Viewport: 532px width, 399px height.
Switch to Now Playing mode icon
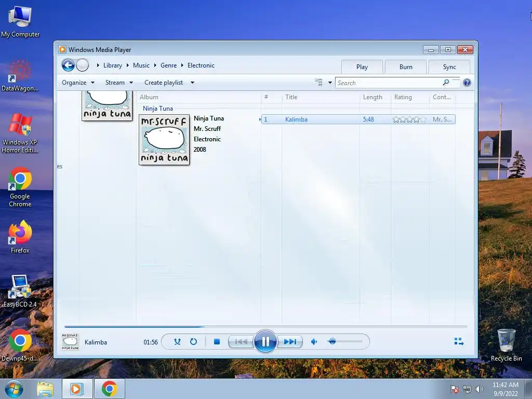point(459,342)
